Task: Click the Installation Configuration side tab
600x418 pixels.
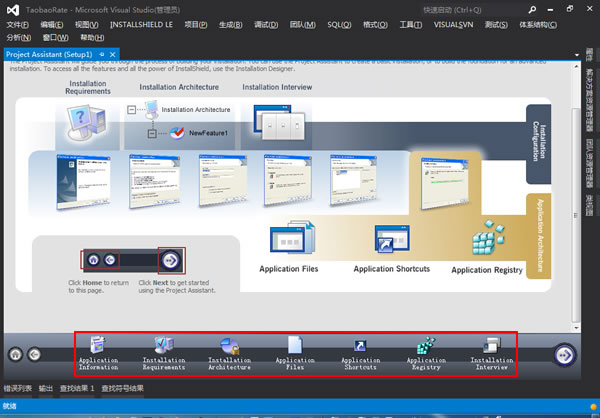Action: 539,144
